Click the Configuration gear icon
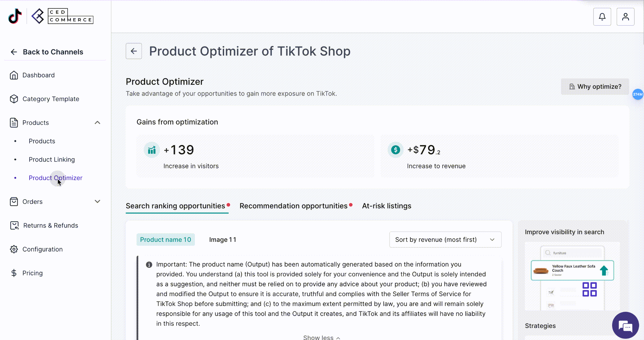This screenshot has width=644, height=340. pos(14,249)
